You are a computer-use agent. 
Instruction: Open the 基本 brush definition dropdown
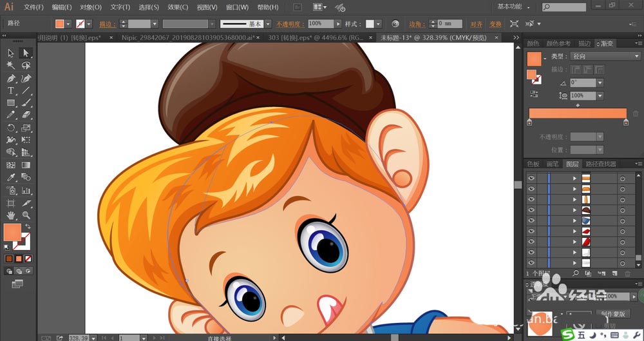pyautogui.click(x=268, y=24)
